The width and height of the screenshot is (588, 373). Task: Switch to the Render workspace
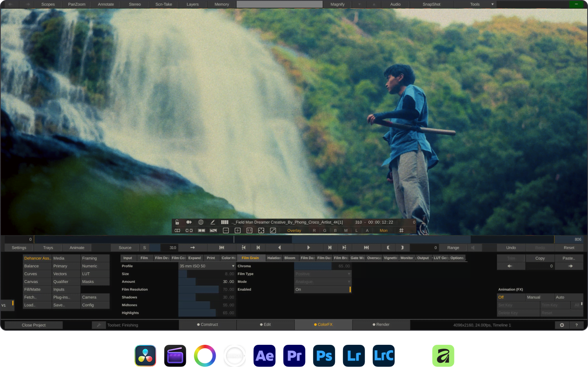(x=381, y=324)
